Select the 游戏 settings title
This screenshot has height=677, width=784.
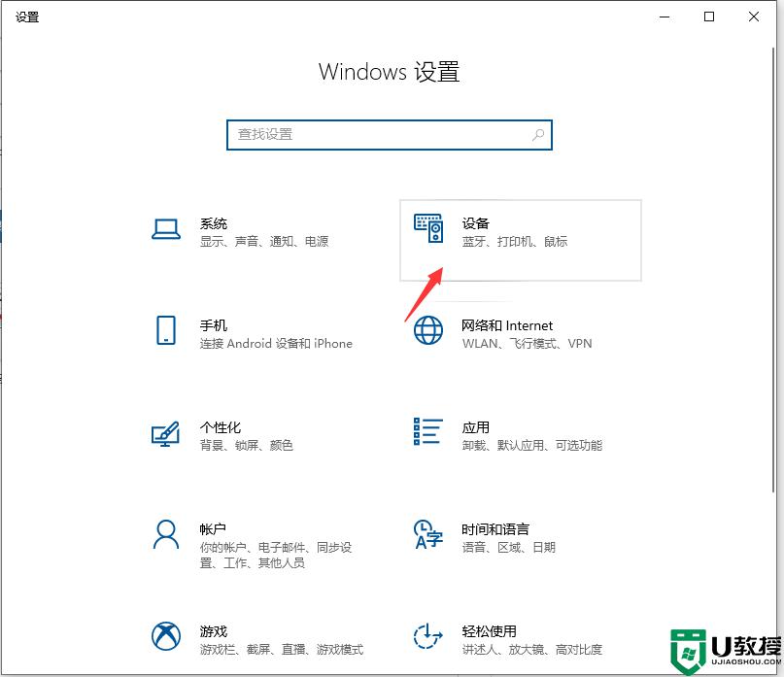[x=214, y=631]
